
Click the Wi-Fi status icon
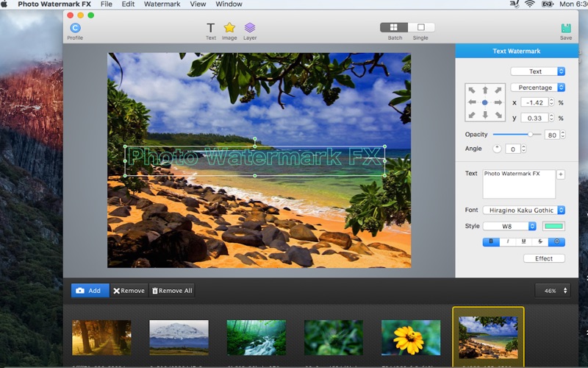tap(529, 4)
